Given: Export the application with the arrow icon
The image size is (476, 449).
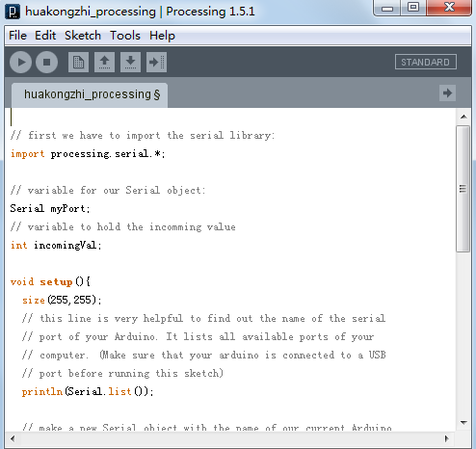Looking at the screenshot, I should [156, 62].
